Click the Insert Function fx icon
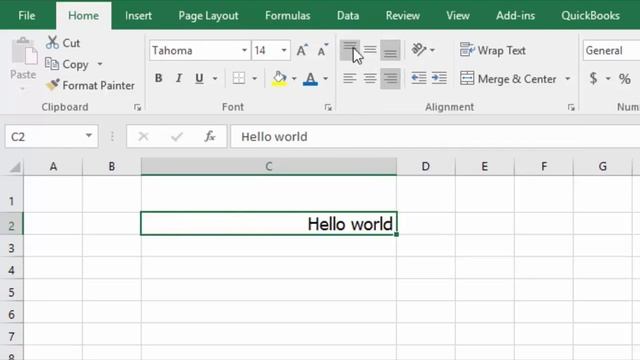The width and height of the screenshot is (640, 360). click(210, 136)
